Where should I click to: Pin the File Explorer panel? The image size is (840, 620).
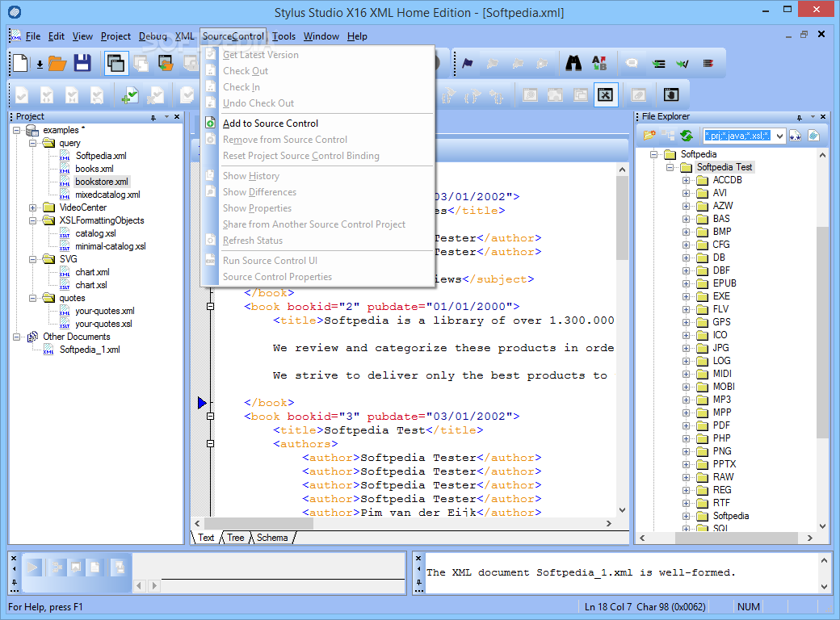[800, 117]
